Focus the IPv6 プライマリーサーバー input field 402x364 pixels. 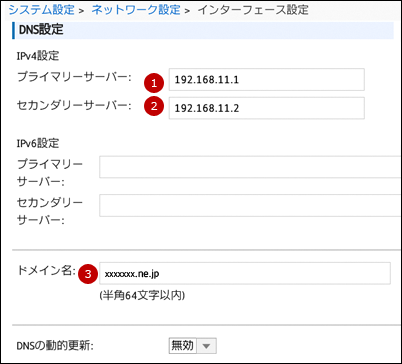pyautogui.click(x=250, y=167)
